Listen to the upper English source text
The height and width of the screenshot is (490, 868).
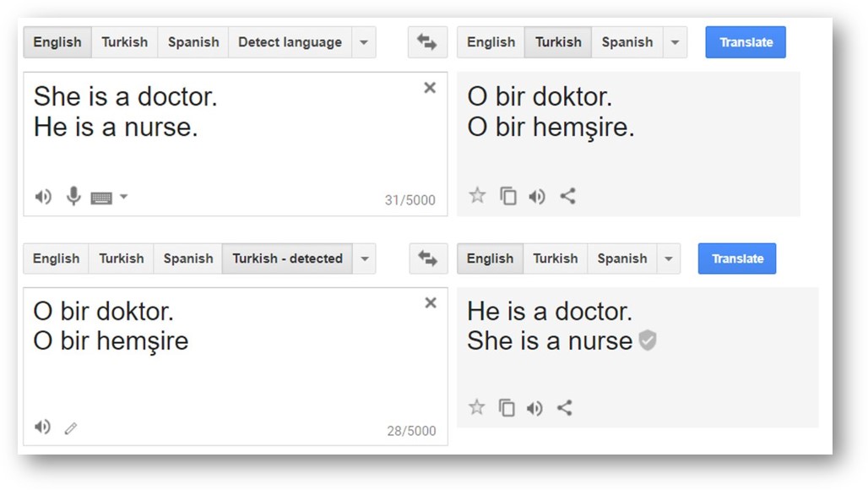[43, 197]
